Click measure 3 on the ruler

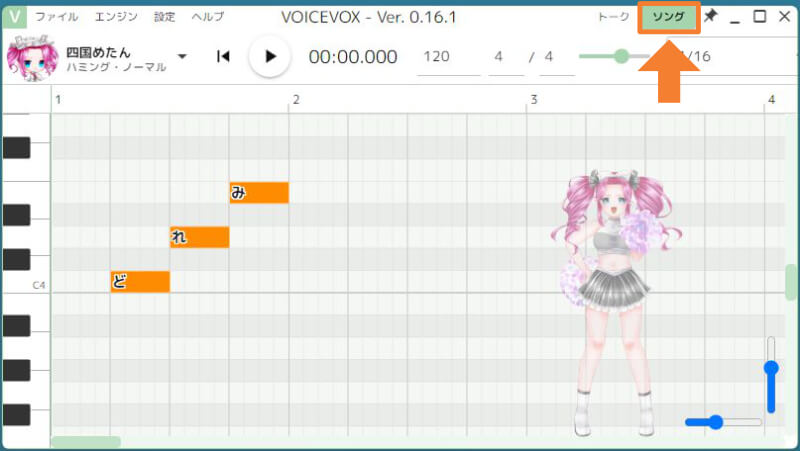tap(534, 99)
